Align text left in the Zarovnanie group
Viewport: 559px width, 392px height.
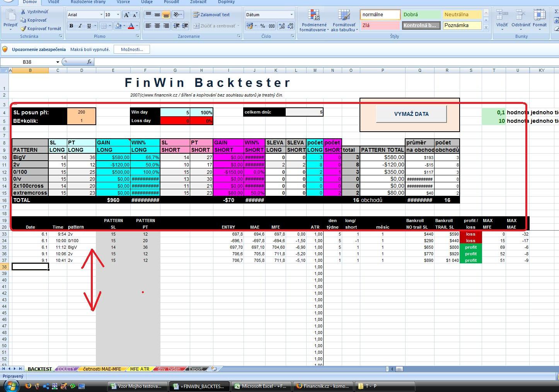point(148,26)
